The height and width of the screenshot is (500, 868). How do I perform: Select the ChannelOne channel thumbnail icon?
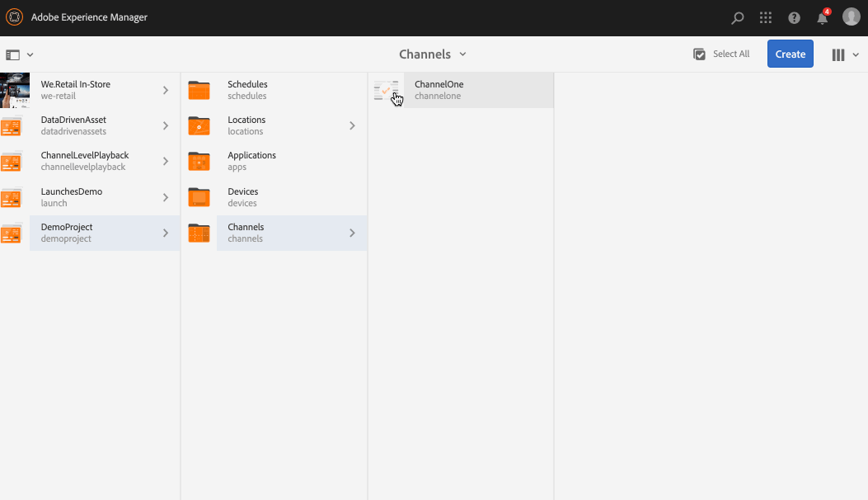pyautogui.click(x=386, y=90)
